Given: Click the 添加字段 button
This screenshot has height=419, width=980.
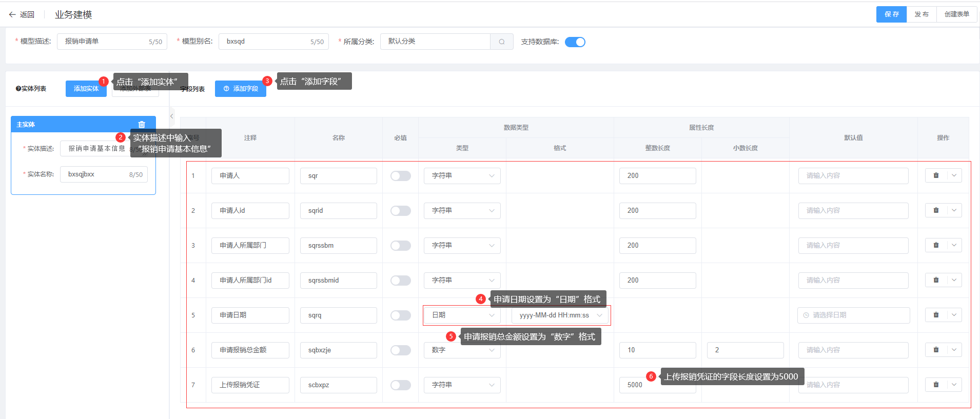Looking at the screenshot, I should click(241, 89).
